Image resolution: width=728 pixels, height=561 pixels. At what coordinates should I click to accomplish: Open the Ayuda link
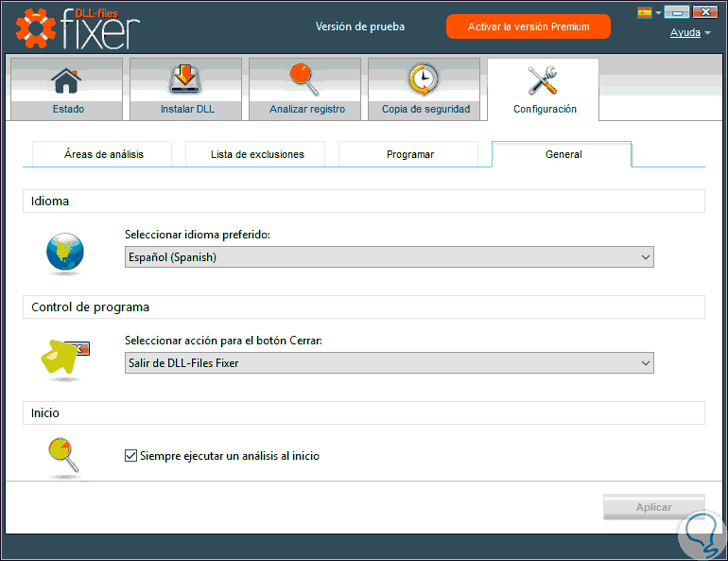coord(685,32)
